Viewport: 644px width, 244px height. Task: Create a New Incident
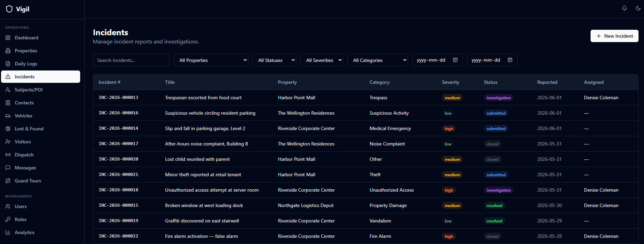(614, 36)
